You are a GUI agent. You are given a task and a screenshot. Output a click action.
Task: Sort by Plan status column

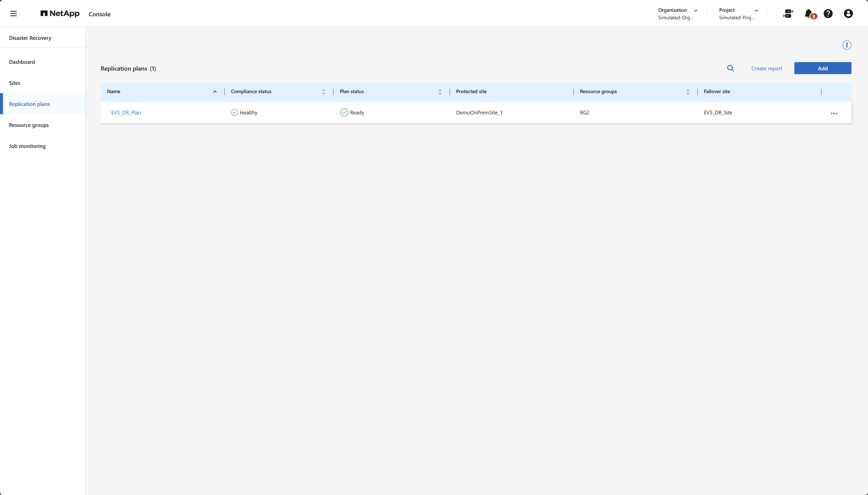click(440, 92)
